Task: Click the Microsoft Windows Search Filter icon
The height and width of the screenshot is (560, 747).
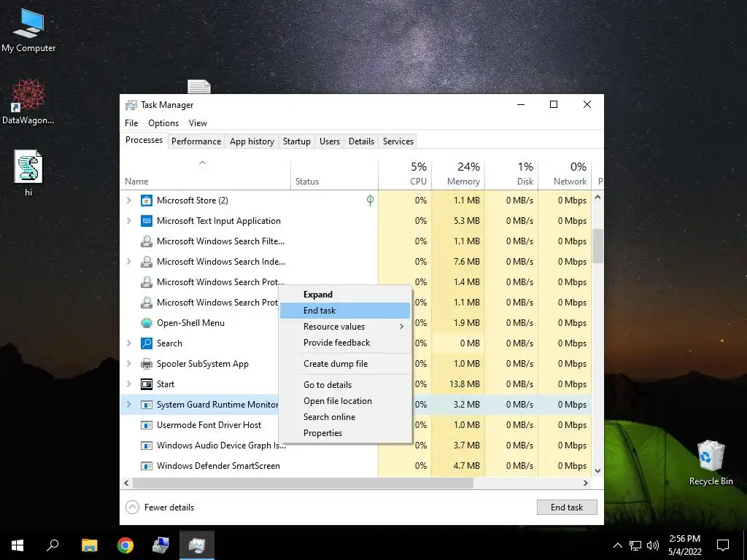Action: coord(146,241)
